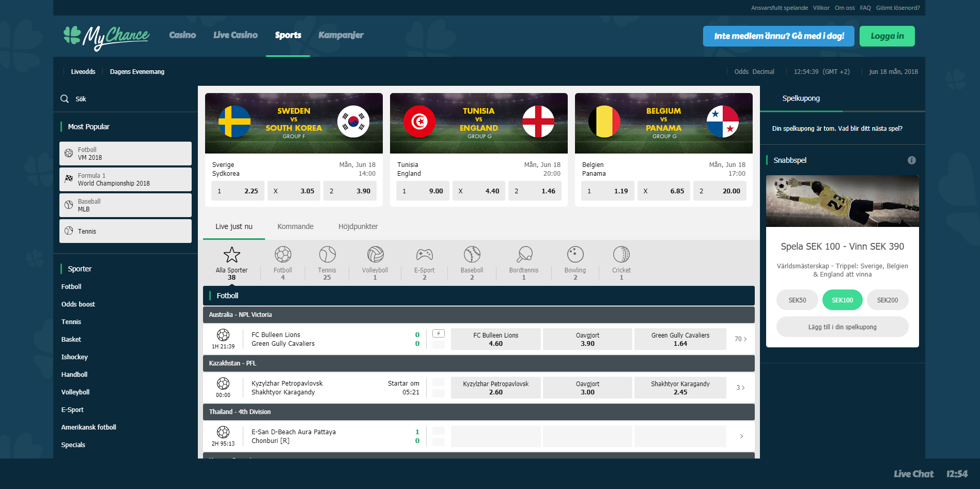This screenshot has height=489, width=980.
Task: Collapse the Australia - NPL Victoria section
Action: [478, 315]
